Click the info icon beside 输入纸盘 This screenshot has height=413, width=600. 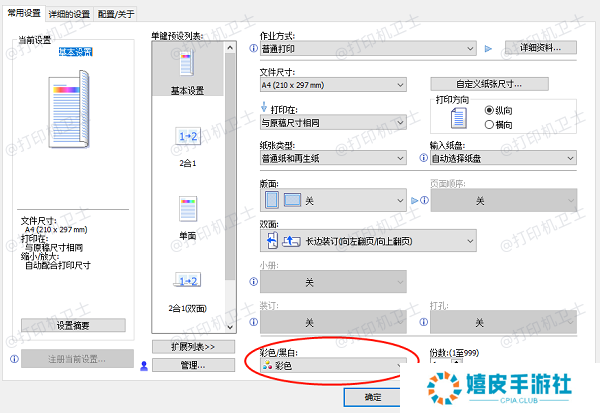423,158
